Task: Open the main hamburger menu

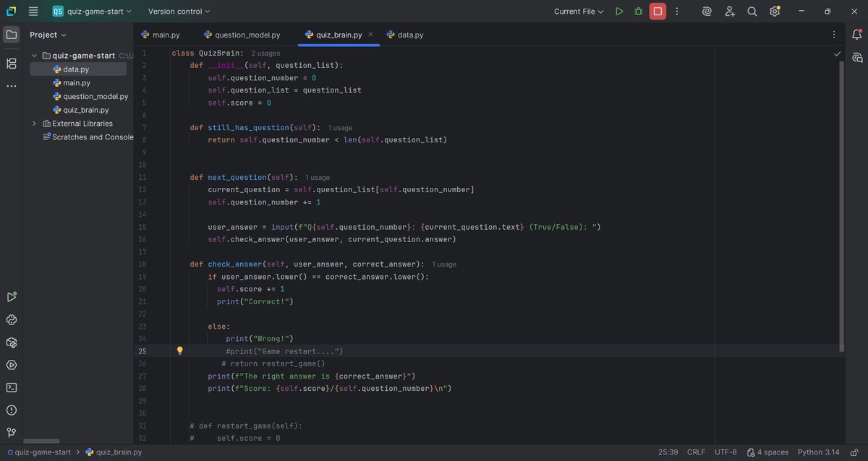Action: point(33,12)
